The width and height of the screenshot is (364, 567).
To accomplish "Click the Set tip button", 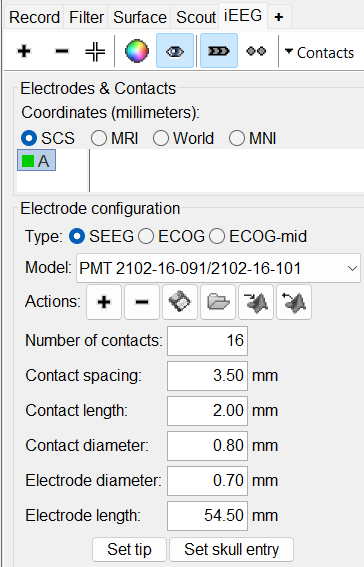I will pos(129,549).
